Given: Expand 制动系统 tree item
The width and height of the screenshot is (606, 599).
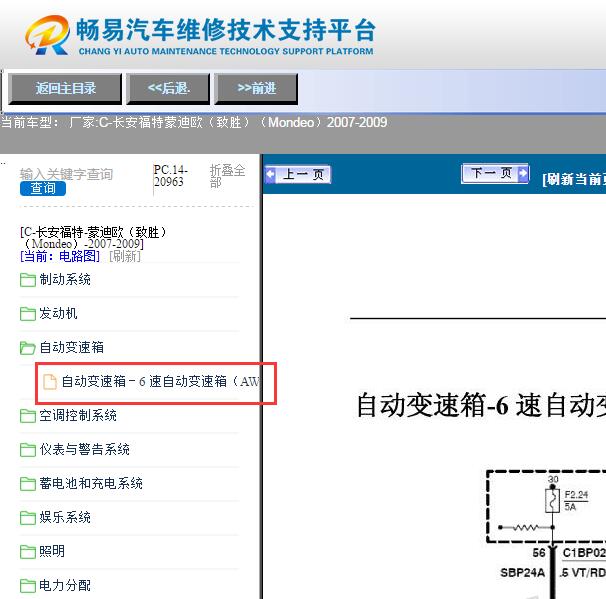Looking at the screenshot, I should (65, 279).
